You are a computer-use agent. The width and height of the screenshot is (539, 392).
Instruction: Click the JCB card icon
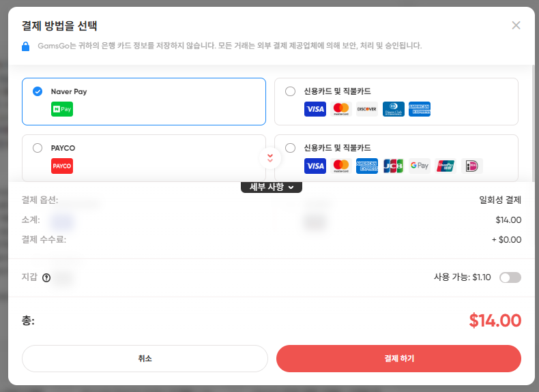393,166
